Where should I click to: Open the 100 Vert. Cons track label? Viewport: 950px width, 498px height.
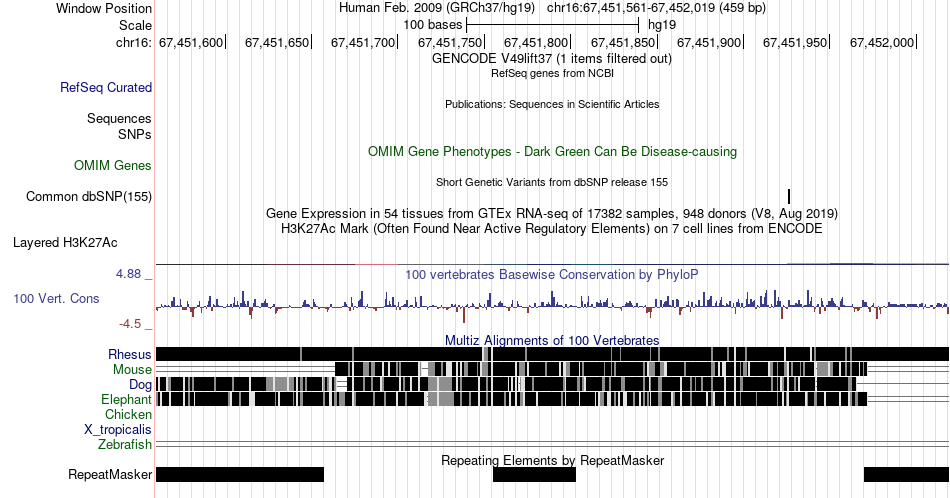pos(56,298)
